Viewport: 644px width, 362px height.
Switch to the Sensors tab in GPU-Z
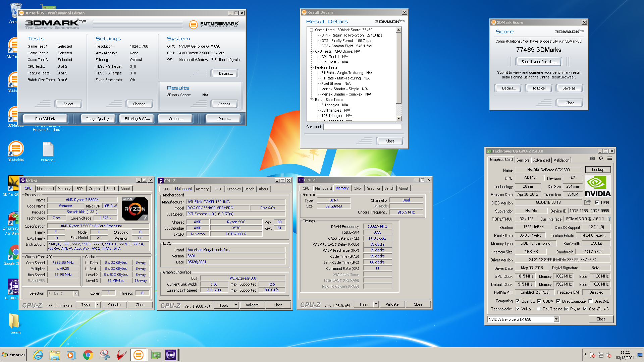click(523, 160)
